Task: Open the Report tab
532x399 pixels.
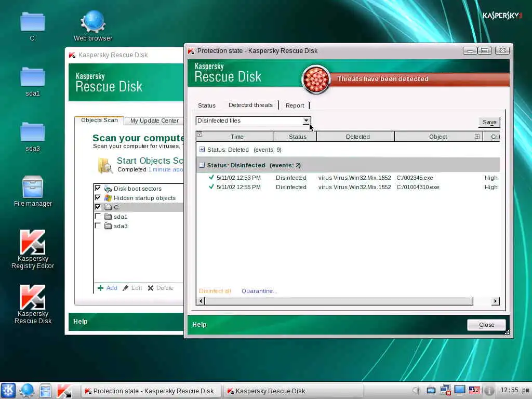Action: [x=295, y=105]
